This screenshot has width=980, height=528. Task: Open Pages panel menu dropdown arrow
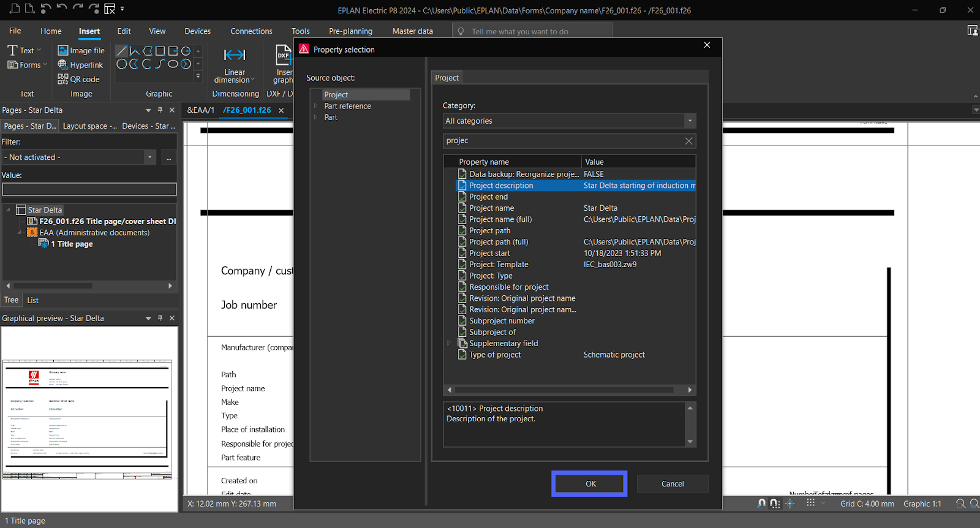coord(148,110)
